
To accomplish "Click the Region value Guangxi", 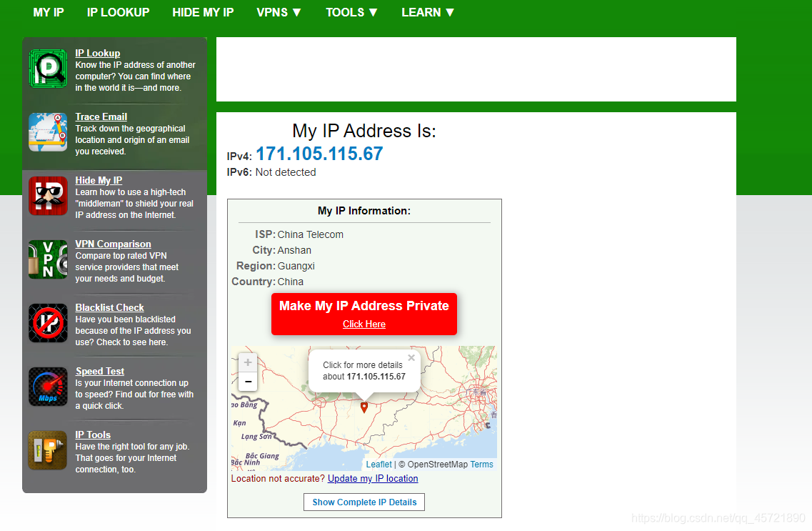I will click(x=296, y=267).
